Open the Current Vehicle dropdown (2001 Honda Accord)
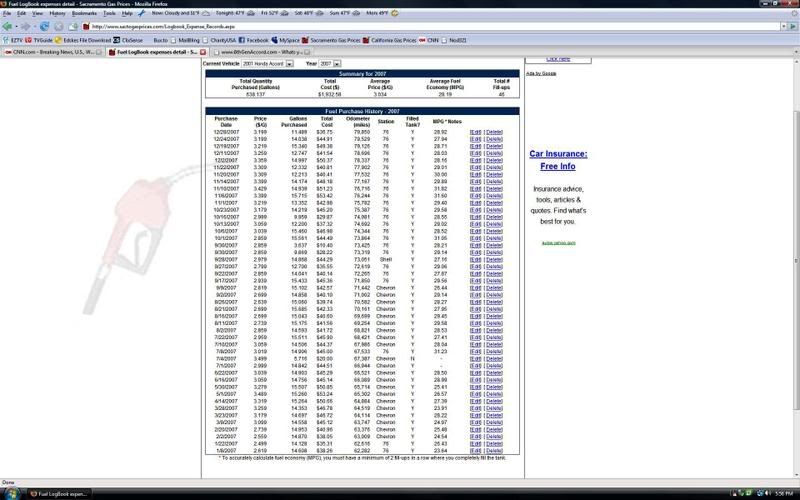This screenshot has width=800, height=500. point(267,64)
